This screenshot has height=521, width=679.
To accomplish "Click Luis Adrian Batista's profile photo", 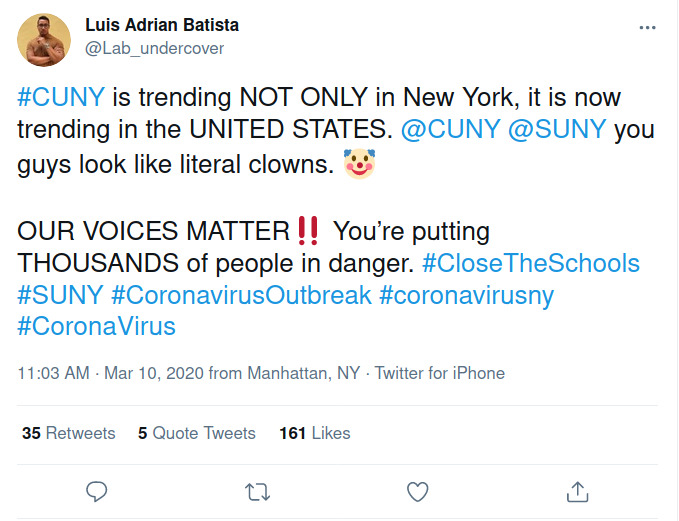I will tap(44, 40).
